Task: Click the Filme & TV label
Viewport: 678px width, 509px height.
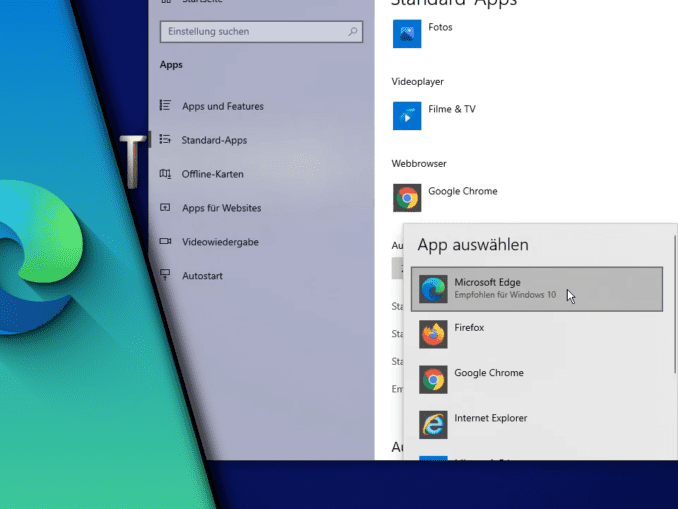Action: coord(451,109)
